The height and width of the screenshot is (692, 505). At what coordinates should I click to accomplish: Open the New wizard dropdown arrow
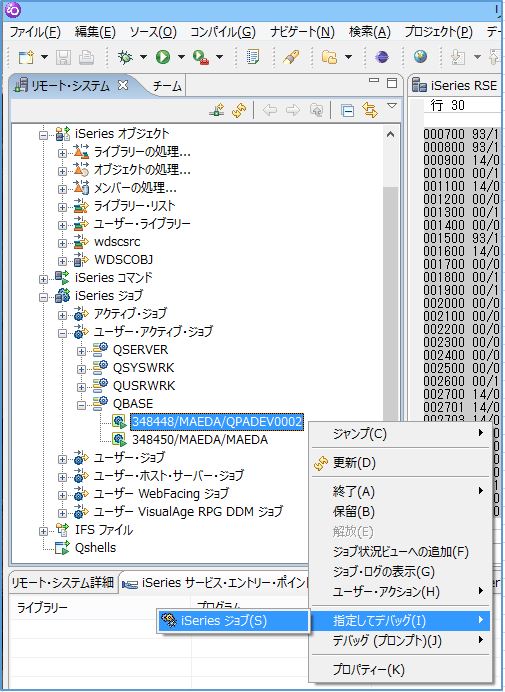click(x=44, y=57)
